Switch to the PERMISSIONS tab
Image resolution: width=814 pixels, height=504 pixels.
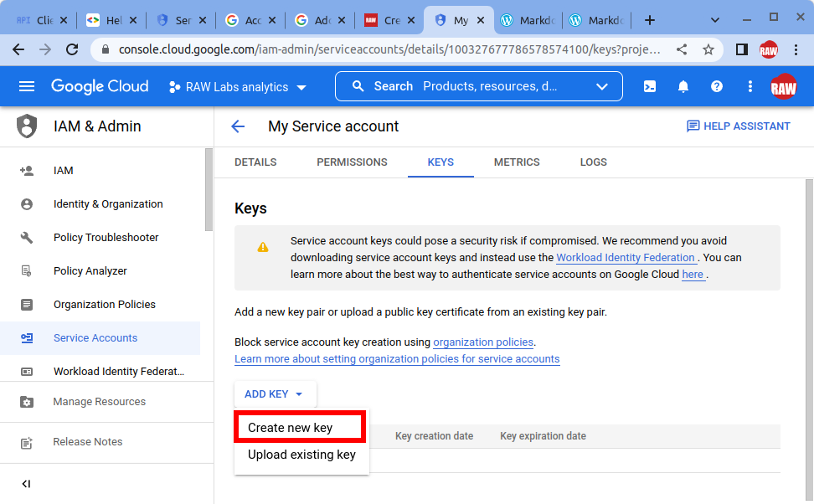(352, 162)
